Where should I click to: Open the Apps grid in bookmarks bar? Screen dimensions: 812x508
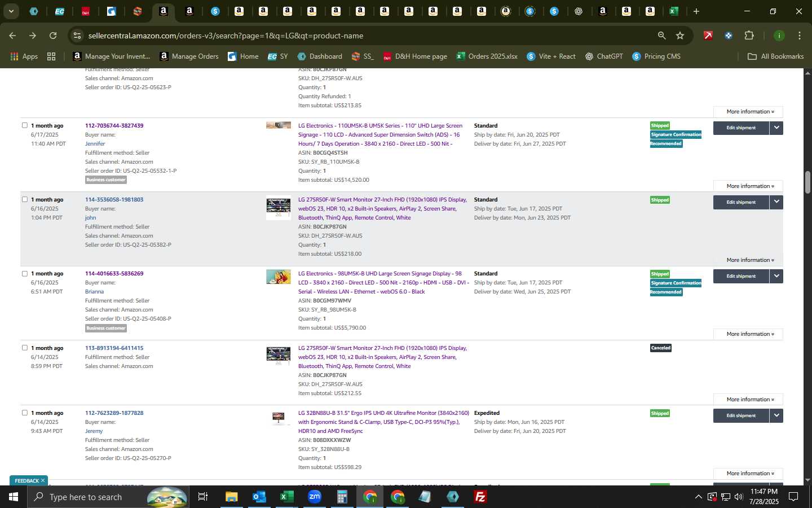click(x=24, y=56)
